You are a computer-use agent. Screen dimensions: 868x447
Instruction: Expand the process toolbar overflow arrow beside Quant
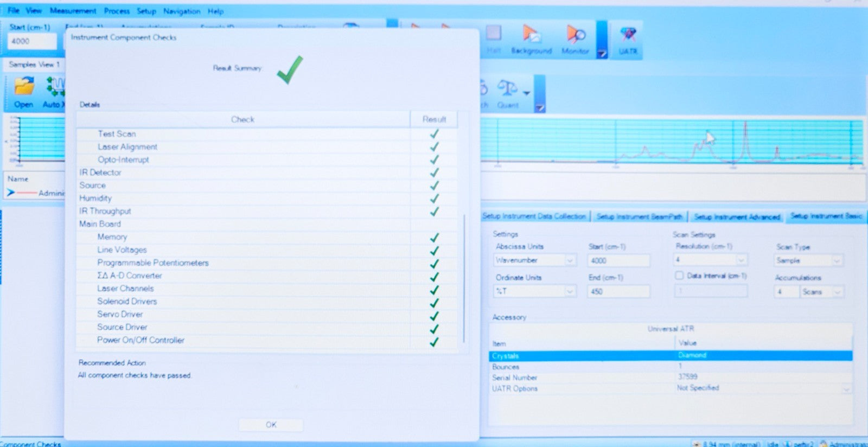[x=540, y=108]
